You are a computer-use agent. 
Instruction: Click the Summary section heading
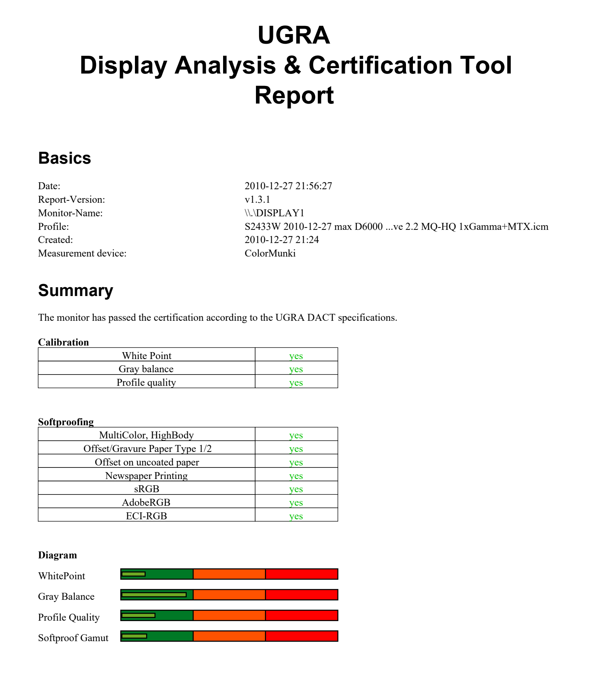75,290
